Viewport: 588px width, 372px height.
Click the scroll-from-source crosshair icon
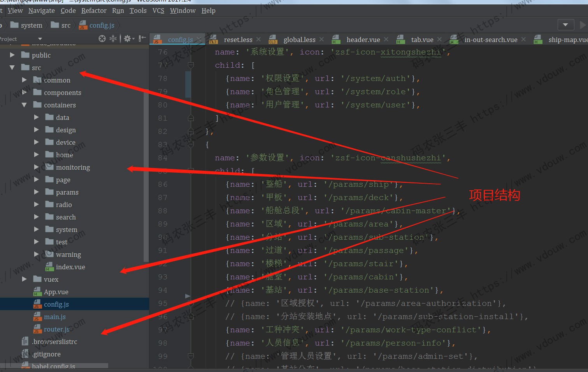pos(102,39)
